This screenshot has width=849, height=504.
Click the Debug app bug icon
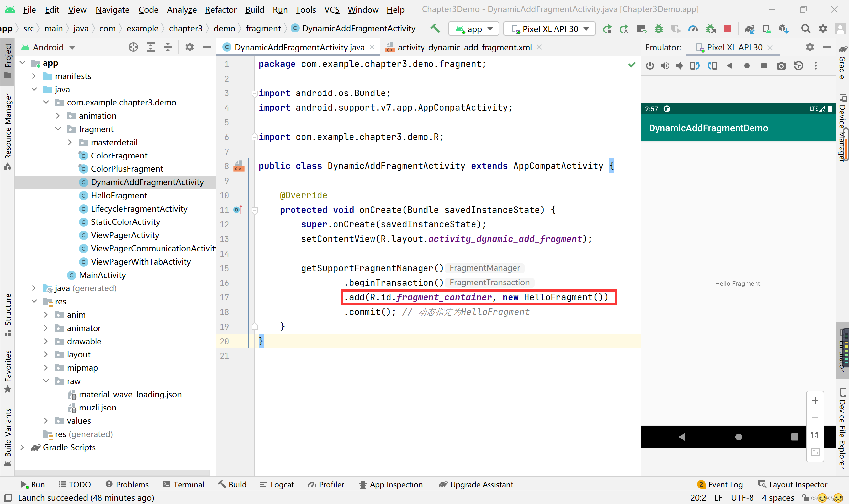[x=659, y=29]
